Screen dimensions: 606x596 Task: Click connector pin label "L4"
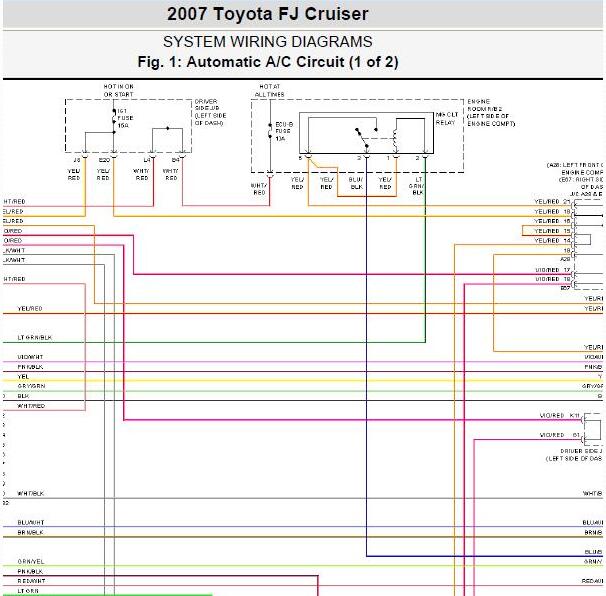click(x=147, y=160)
